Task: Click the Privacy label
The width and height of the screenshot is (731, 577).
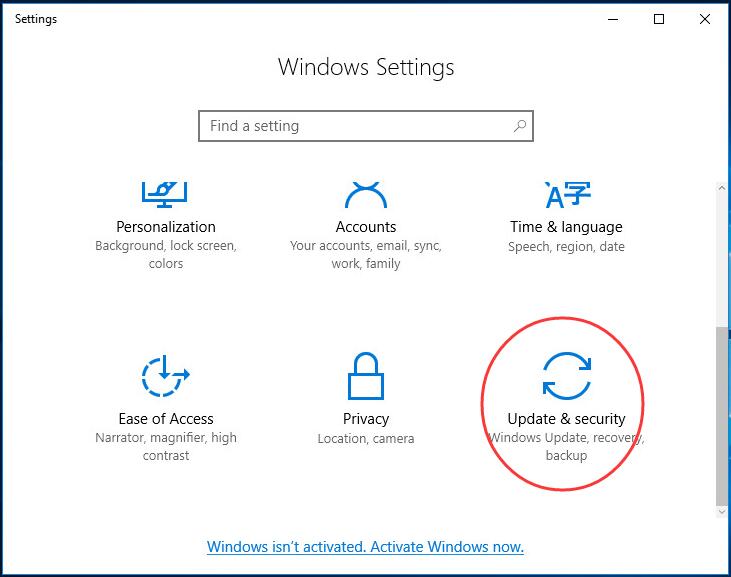Action: (366, 419)
